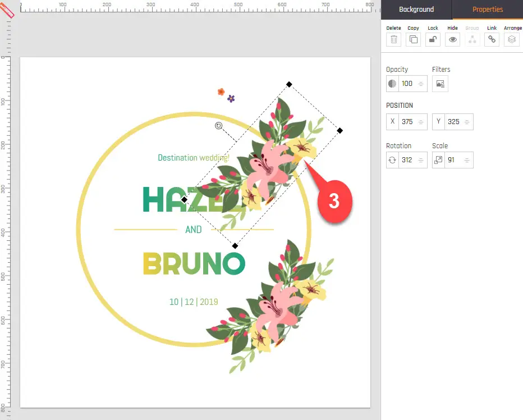Screen dimensions: 523x420
Task: Select the BRUNO heading text
Action: [194, 264]
